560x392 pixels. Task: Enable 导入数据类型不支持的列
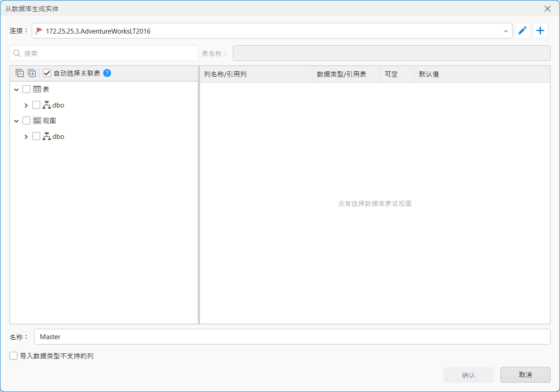coord(13,356)
